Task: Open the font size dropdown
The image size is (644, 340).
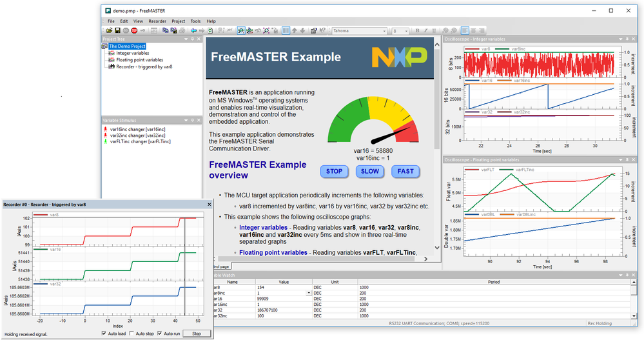Action: click(407, 31)
